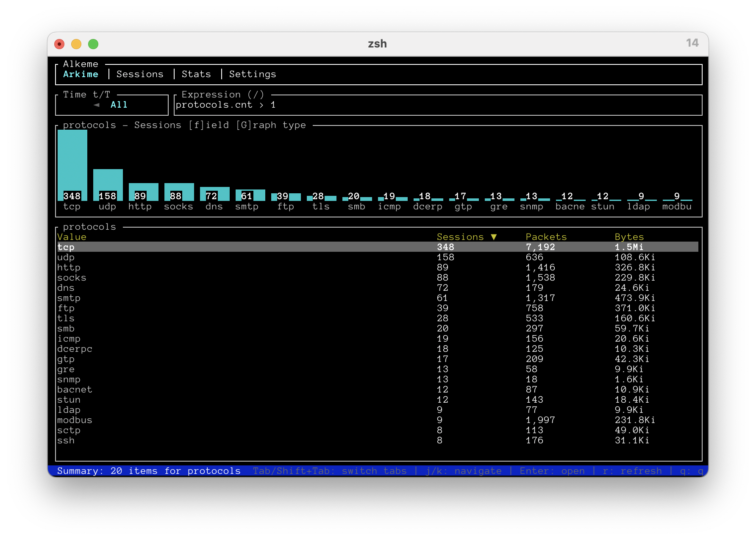The image size is (756, 540).
Task: Click the 1,997 packets value for modbus
Action: tap(540, 420)
